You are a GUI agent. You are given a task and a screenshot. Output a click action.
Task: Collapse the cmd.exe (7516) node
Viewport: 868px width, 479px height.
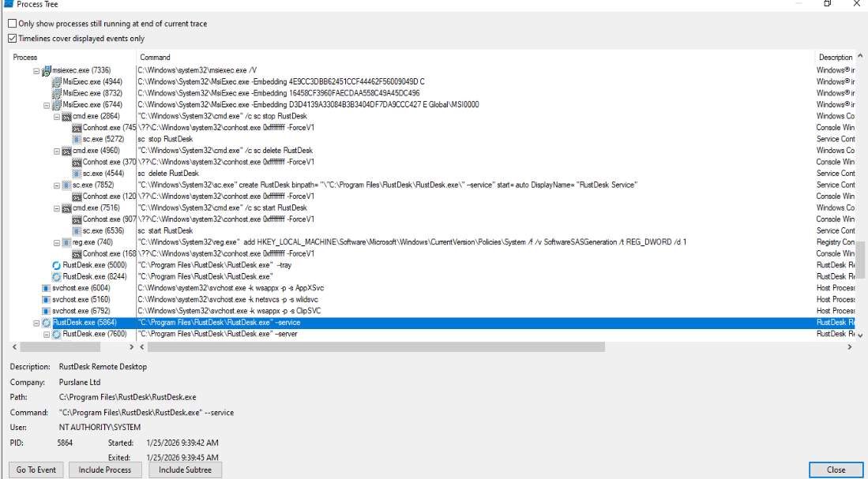[x=56, y=208]
